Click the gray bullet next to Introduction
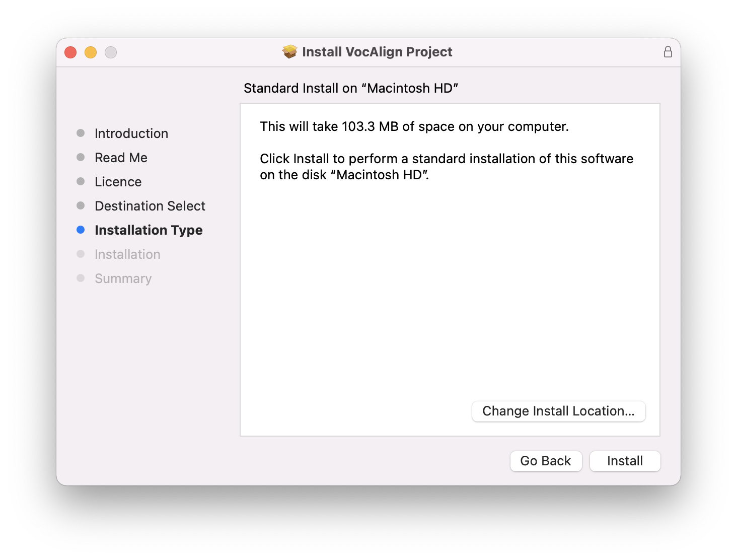 pyautogui.click(x=81, y=133)
